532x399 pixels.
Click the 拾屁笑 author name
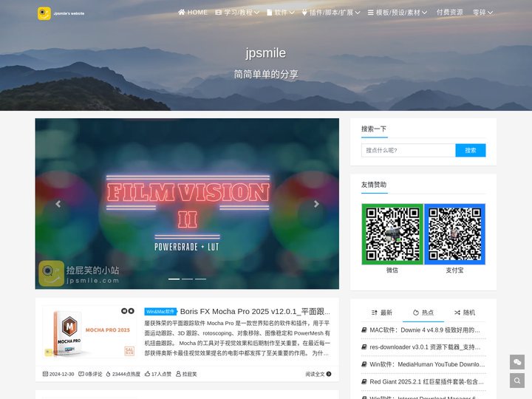[189, 374]
